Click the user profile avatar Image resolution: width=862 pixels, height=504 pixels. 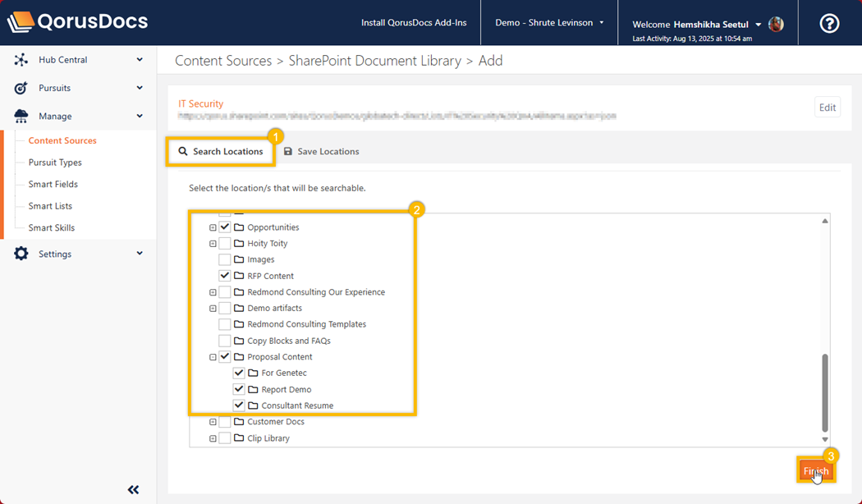pos(775,25)
